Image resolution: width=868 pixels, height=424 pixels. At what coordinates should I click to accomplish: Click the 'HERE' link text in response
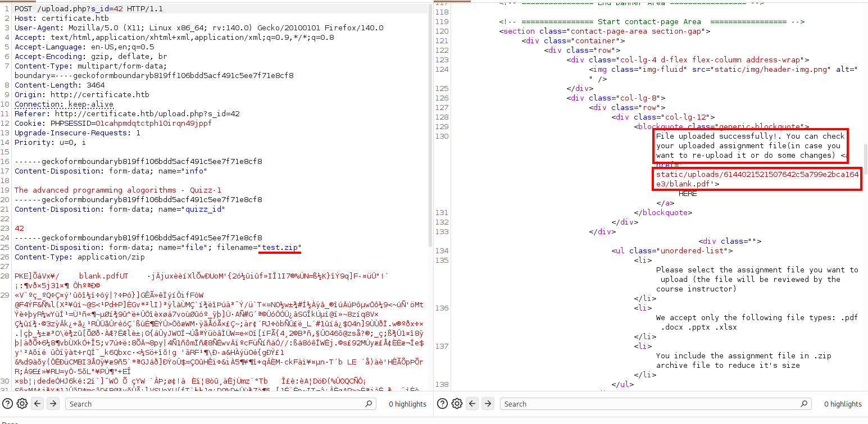click(x=688, y=194)
